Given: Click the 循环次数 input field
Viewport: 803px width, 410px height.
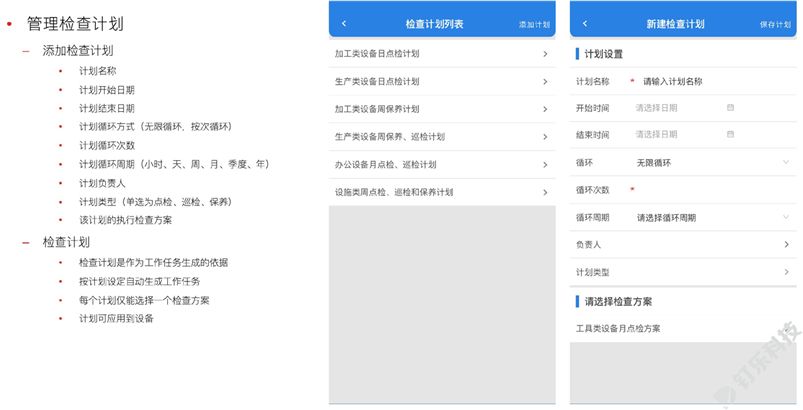Looking at the screenshot, I should (713, 190).
